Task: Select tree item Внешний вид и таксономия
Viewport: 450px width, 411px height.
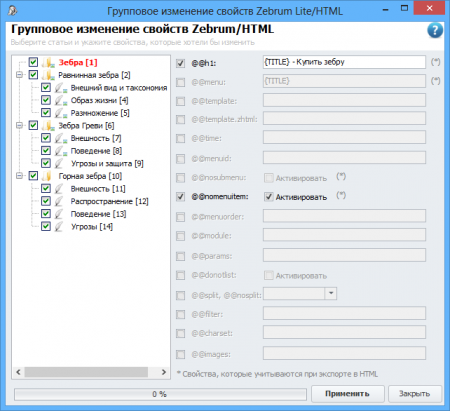Action: pyautogui.click(x=119, y=88)
